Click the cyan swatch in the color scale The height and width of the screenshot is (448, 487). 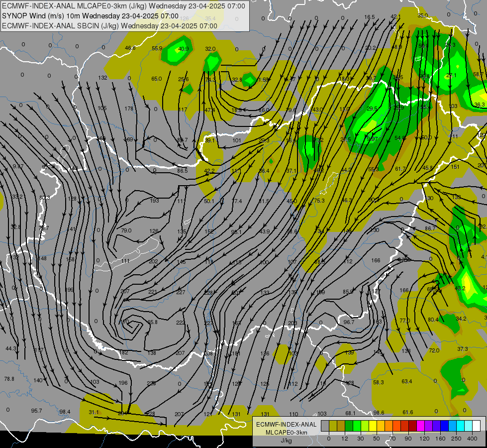point(461,426)
